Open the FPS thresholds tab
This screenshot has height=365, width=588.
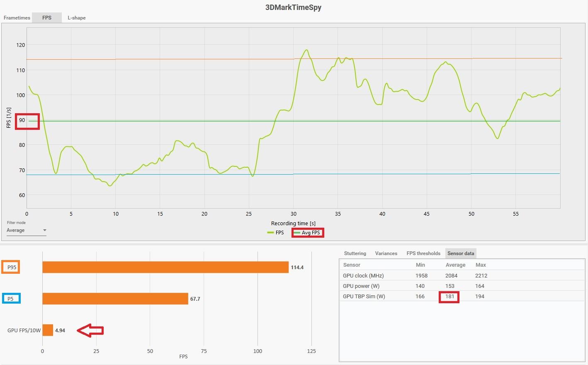click(423, 253)
